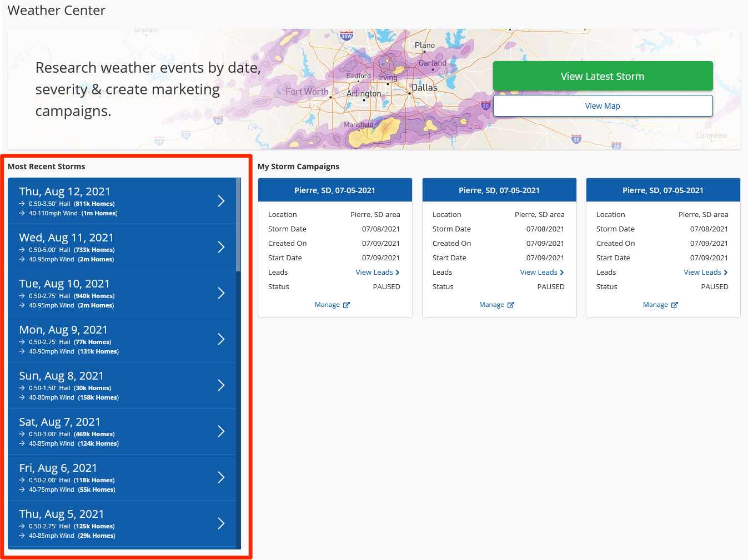The width and height of the screenshot is (748, 560).
Task: Open the Sun, Aug 8, 2021 storm chevron
Action: point(221,385)
